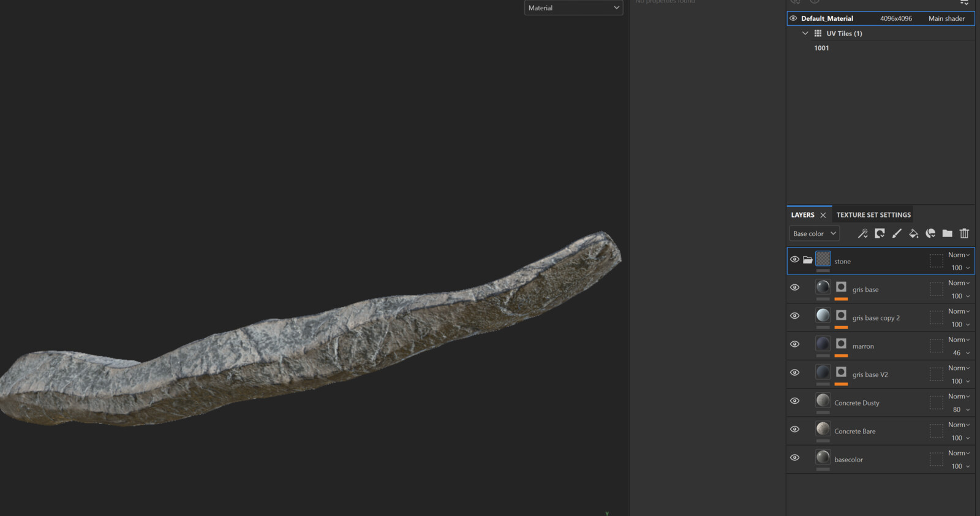The image size is (980, 516).
Task: Switch to the Layers tab
Action: pos(802,215)
